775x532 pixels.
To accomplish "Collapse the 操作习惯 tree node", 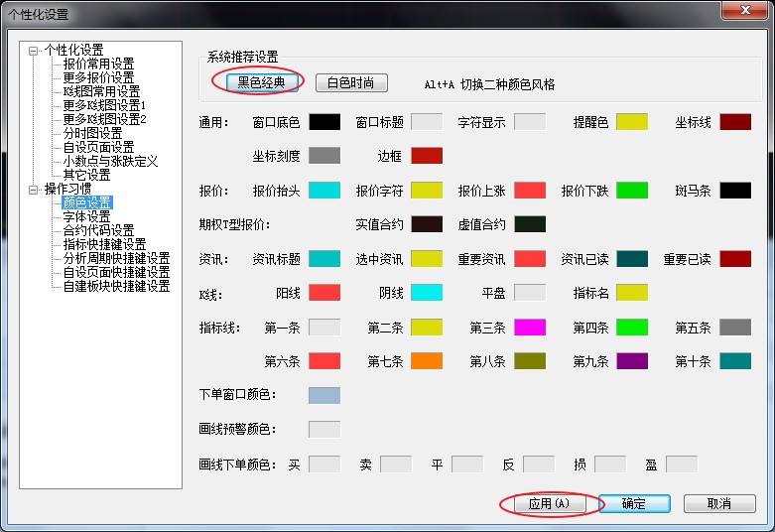I will (35, 189).
